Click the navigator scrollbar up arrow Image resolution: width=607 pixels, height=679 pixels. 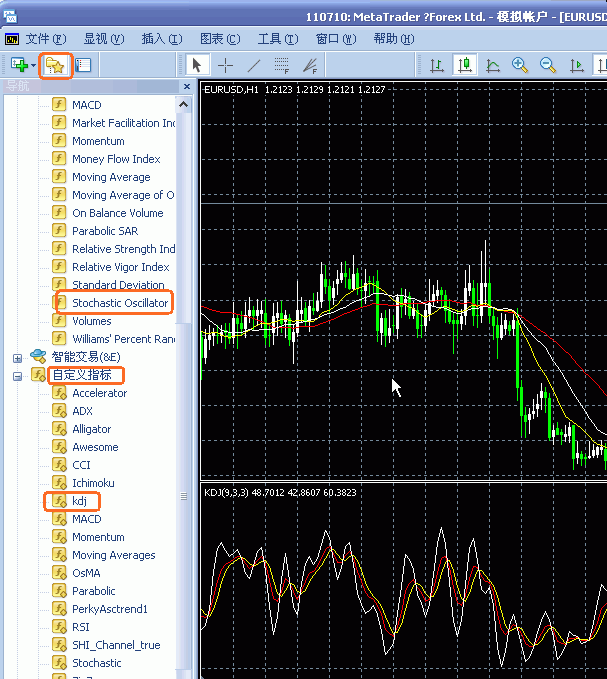184,105
